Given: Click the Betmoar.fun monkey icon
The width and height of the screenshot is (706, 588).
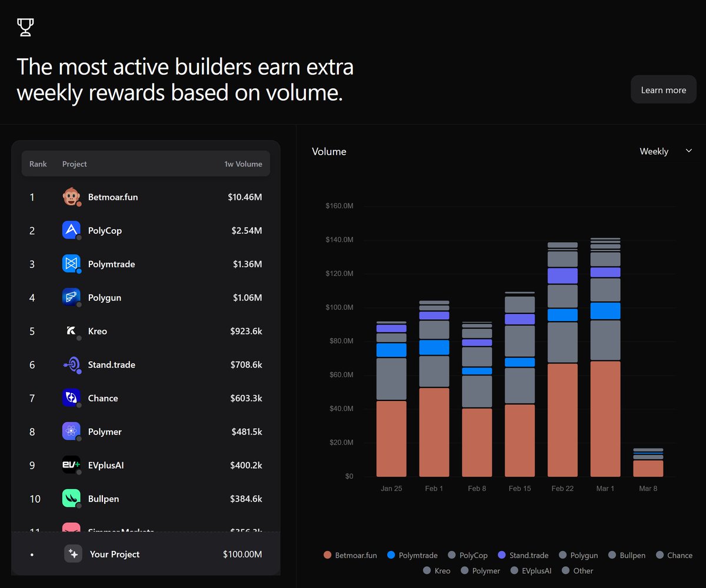Looking at the screenshot, I should [71, 196].
